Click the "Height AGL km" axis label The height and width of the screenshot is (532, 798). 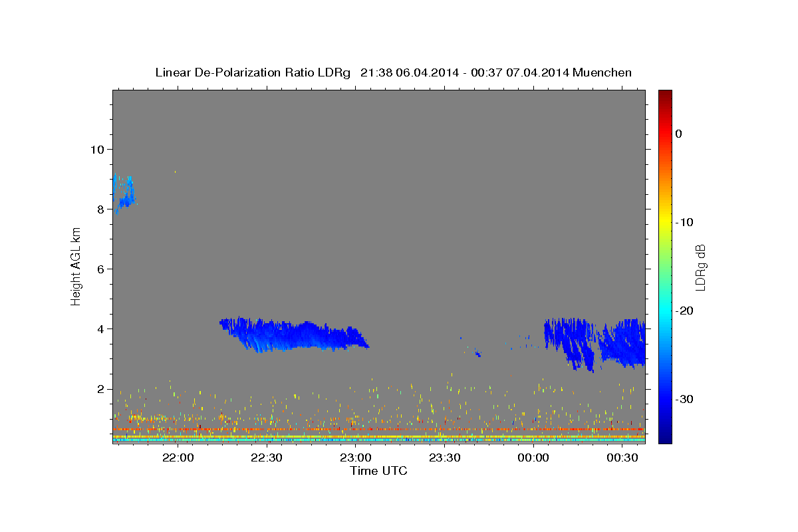click(x=76, y=266)
